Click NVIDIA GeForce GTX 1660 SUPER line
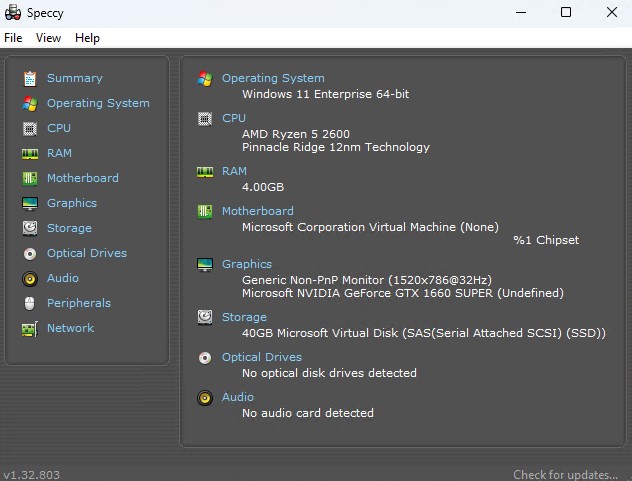 tap(403, 293)
